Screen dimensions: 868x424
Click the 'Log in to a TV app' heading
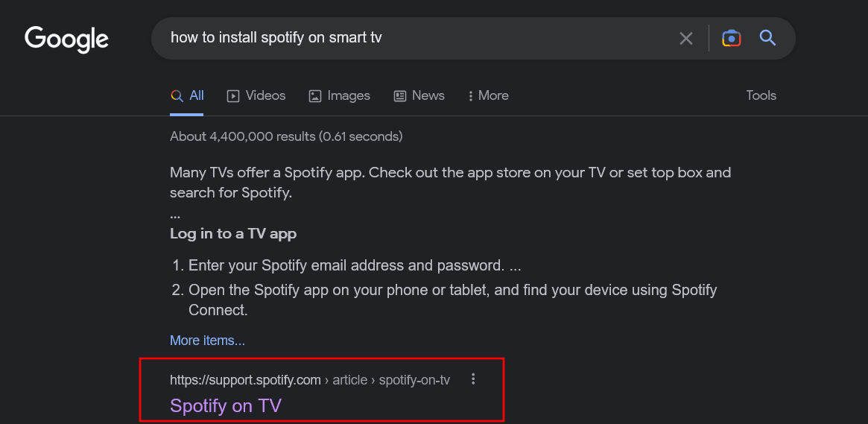(233, 233)
